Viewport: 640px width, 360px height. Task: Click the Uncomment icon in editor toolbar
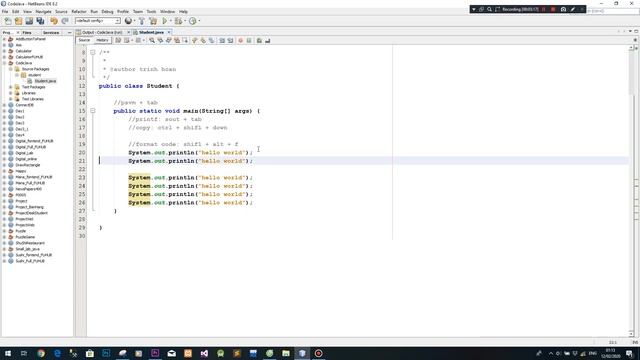(x=267, y=40)
